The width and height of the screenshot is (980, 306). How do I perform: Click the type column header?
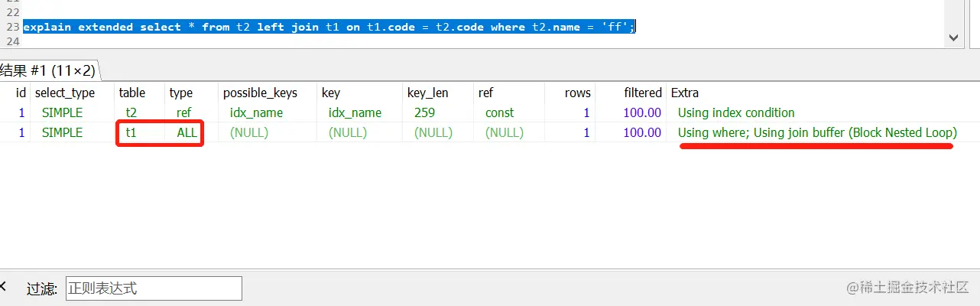pos(181,93)
